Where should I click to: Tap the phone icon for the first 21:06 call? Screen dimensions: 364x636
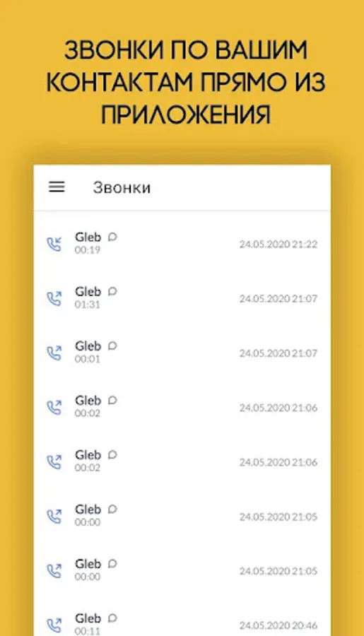54,407
